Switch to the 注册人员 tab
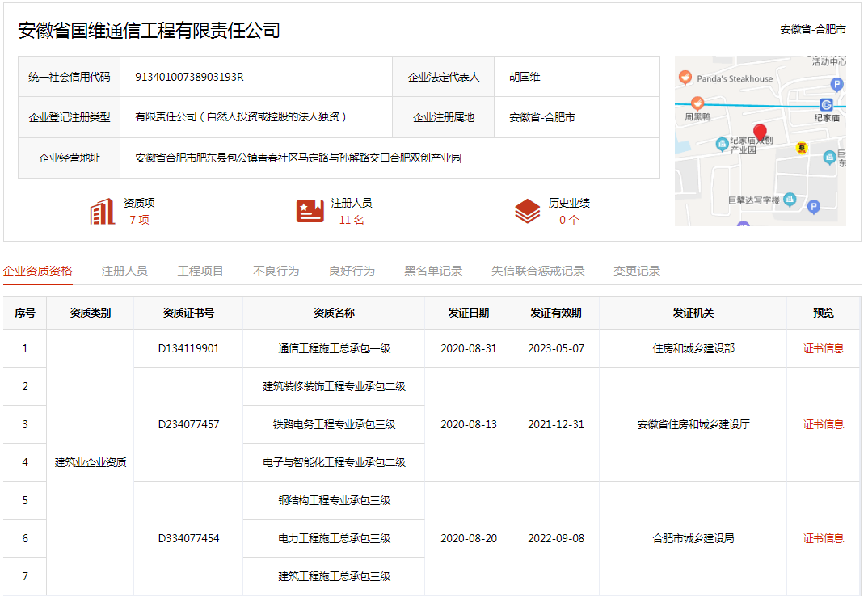 [x=124, y=271]
